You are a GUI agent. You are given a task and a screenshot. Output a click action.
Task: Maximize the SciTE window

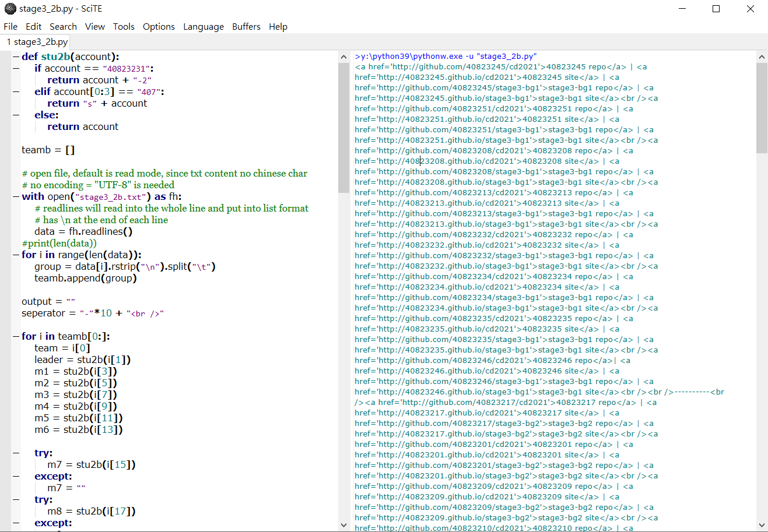(716, 9)
